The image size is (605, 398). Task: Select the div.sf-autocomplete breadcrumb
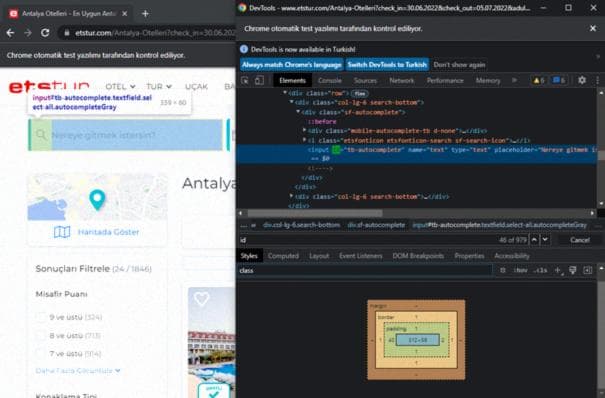pos(376,224)
